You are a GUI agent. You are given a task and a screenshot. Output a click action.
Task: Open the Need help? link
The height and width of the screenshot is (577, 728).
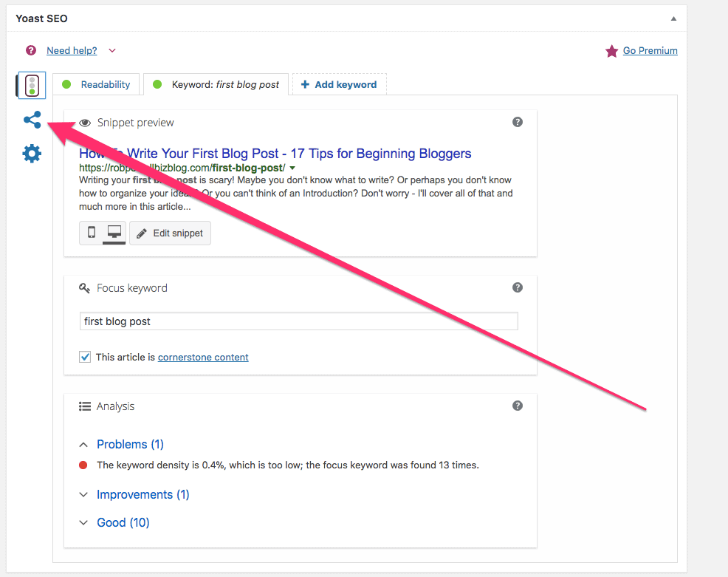tap(72, 50)
